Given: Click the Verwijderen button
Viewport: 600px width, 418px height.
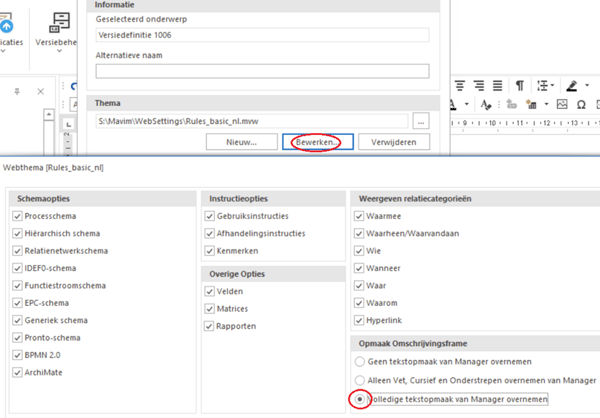Looking at the screenshot, I should pyautogui.click(x=393, y=142).
